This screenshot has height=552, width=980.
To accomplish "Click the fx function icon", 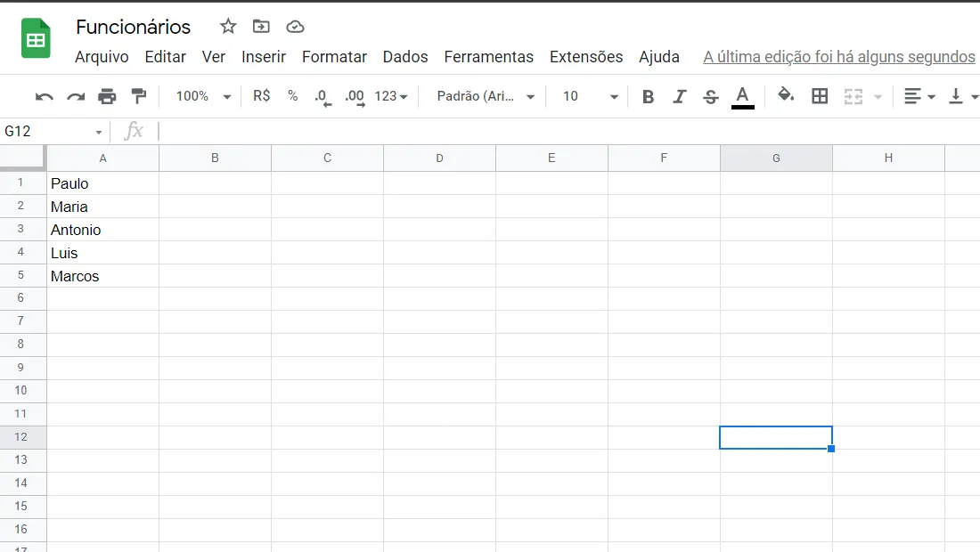I will [134, 131].
